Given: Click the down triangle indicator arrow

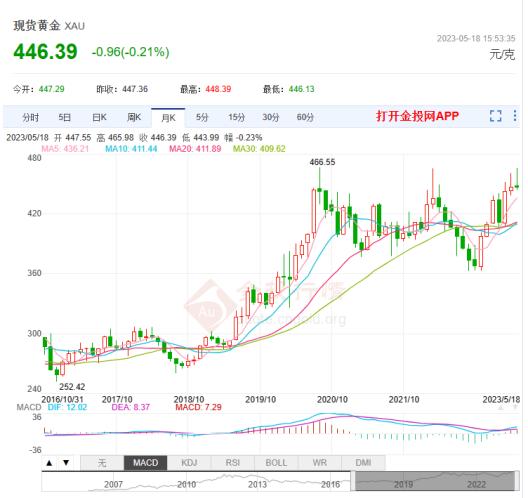Looking at the screenshot, I should click(66, 463).
